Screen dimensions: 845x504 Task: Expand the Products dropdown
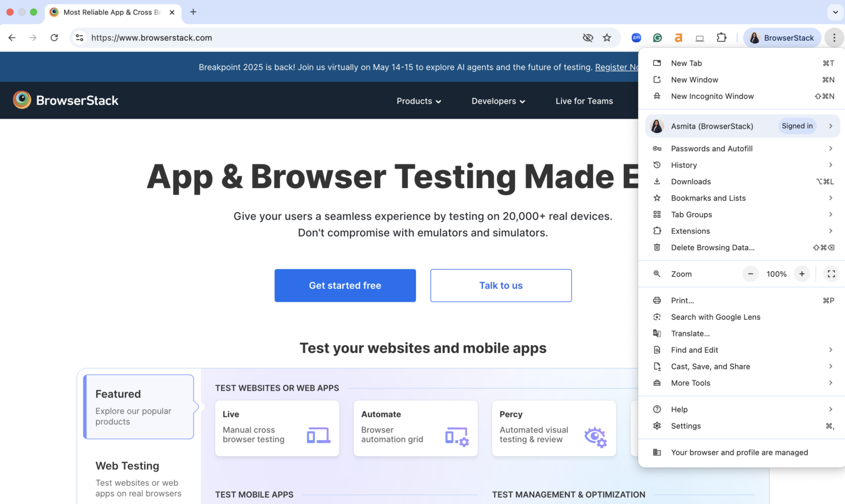[x=418, y=101]
